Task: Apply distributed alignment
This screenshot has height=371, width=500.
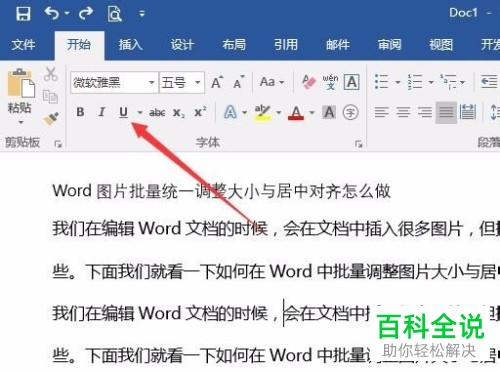Action: [468, 112]
